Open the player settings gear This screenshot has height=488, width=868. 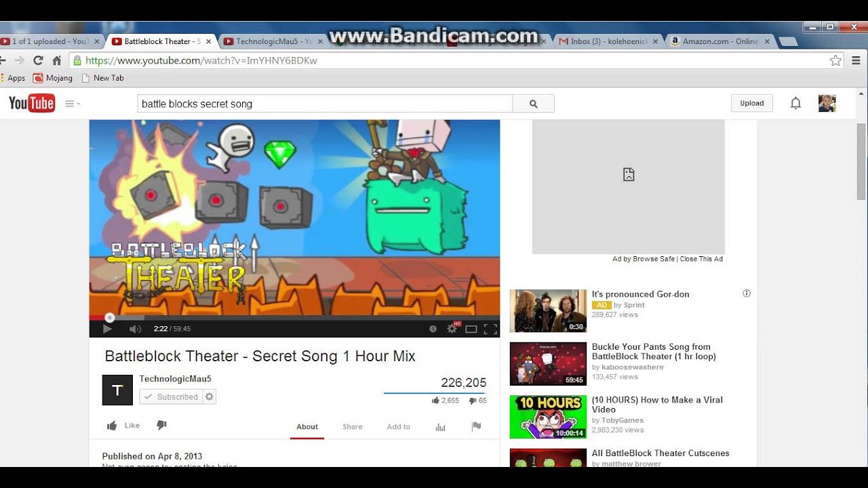pos(452,329)
